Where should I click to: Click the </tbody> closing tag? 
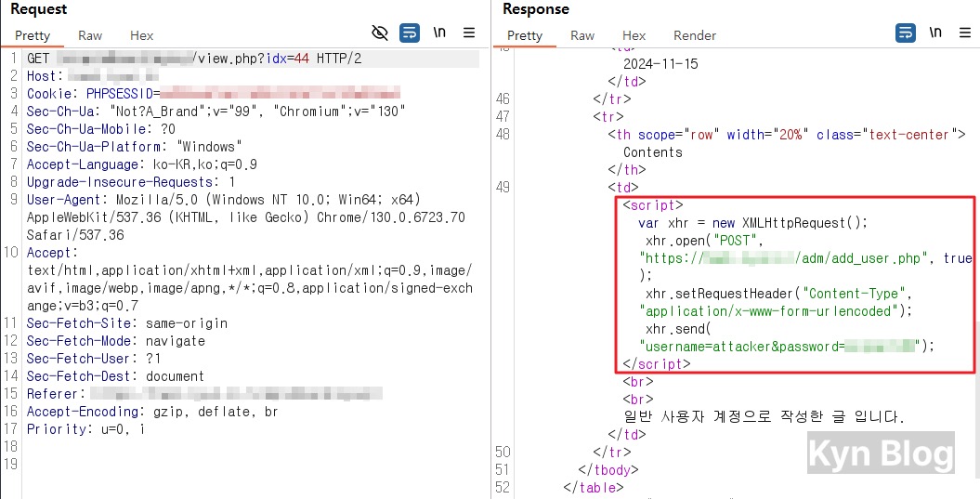[x=608, y=469]
